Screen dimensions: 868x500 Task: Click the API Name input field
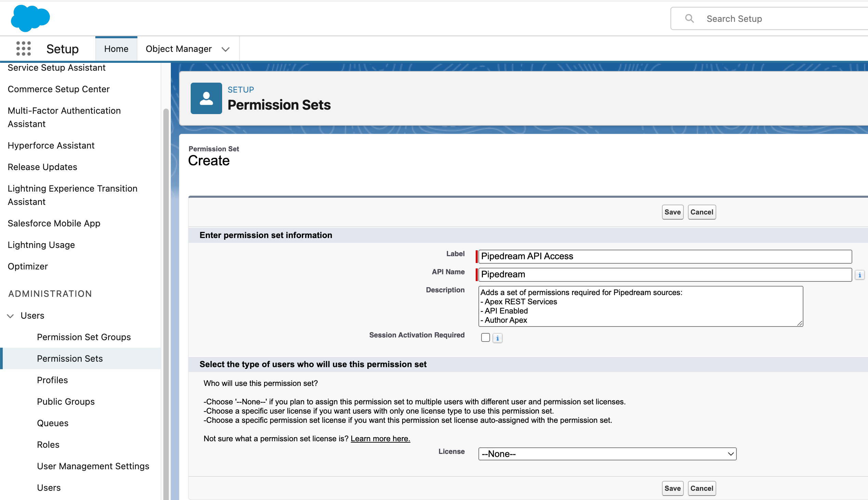665,274
